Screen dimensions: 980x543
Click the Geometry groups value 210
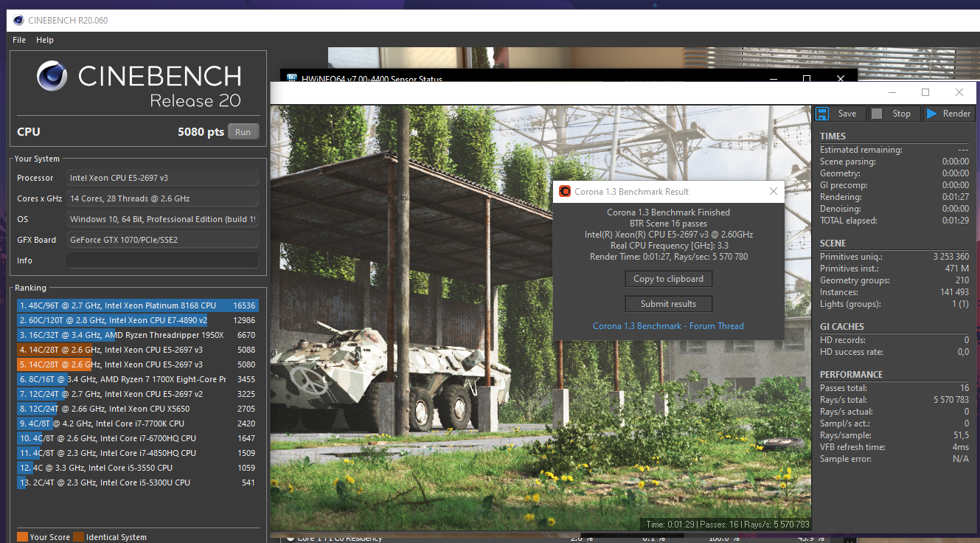point(962,280)
